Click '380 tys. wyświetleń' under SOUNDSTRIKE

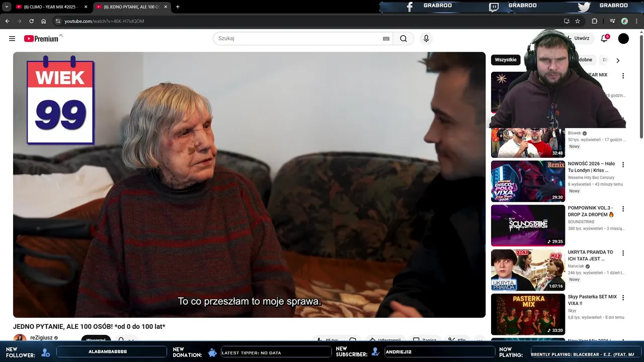click(x=585, y=229)
